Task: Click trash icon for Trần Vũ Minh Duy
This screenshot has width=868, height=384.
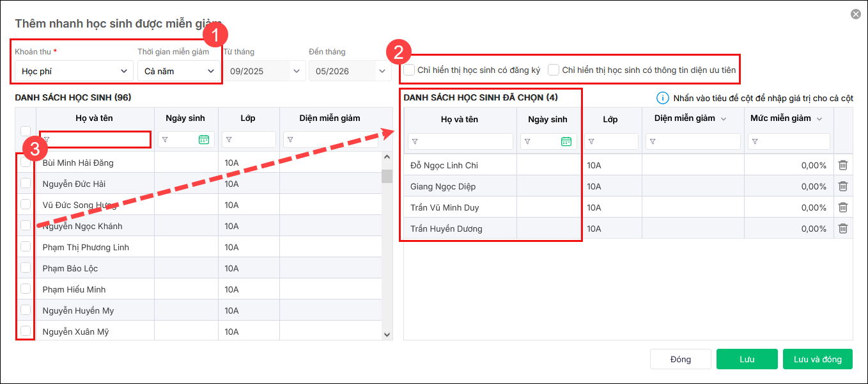Action: pos(843,207)
